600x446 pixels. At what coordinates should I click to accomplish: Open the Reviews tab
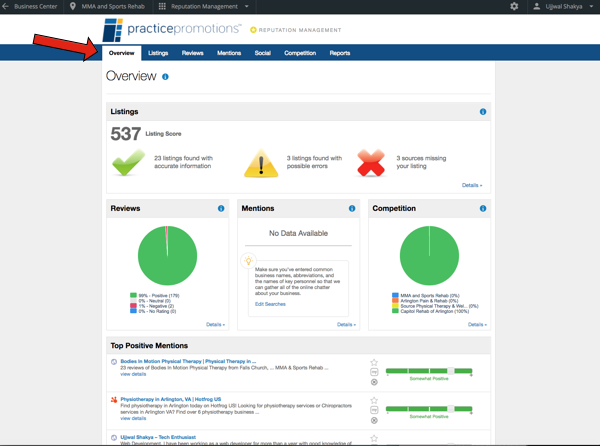click(192, 53)
